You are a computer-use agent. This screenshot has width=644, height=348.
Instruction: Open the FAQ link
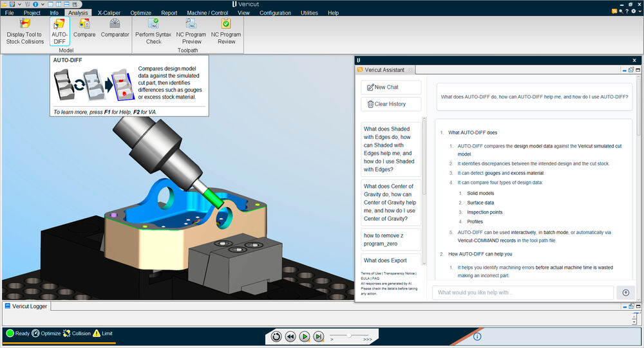(x=376, y=279)
